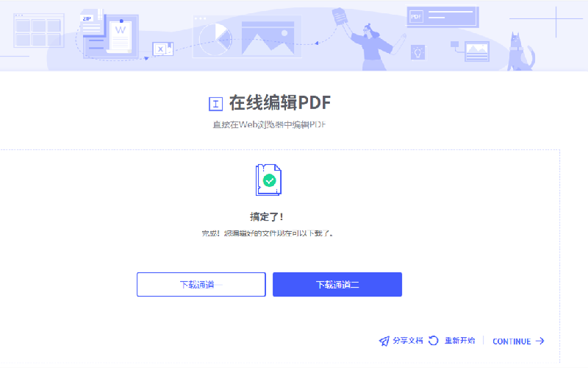Click the paper plane share icon

coord(384,341)
